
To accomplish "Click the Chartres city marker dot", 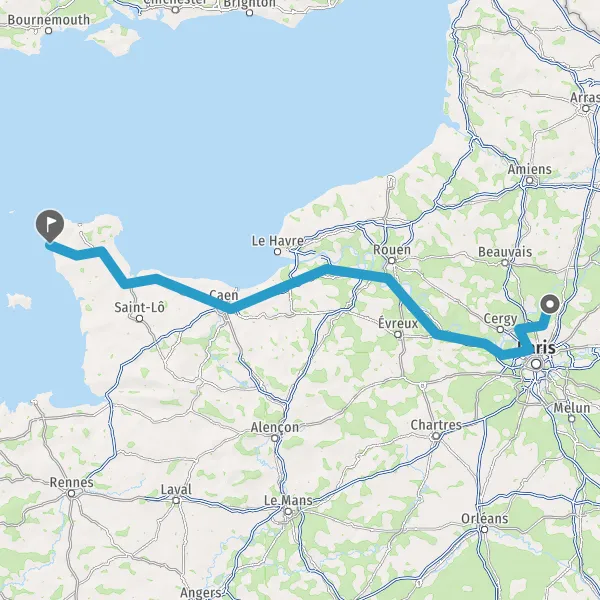I will pos(436,436).
